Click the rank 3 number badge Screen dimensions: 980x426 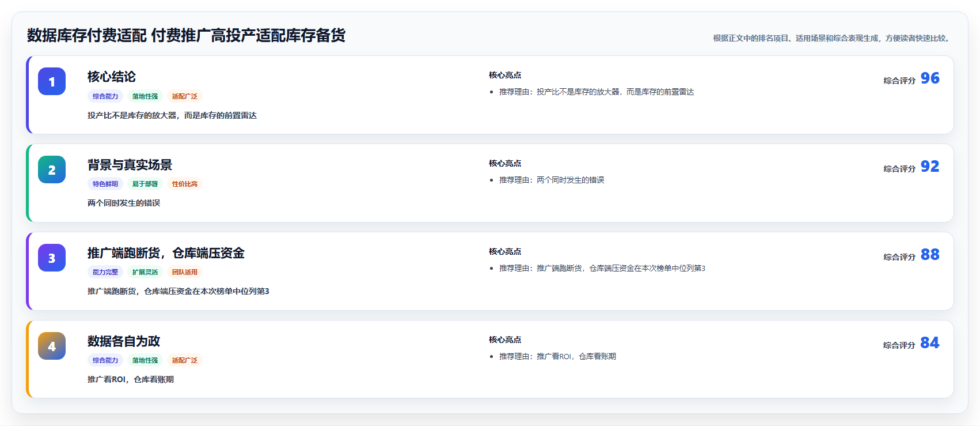click(x=52, y=258)
